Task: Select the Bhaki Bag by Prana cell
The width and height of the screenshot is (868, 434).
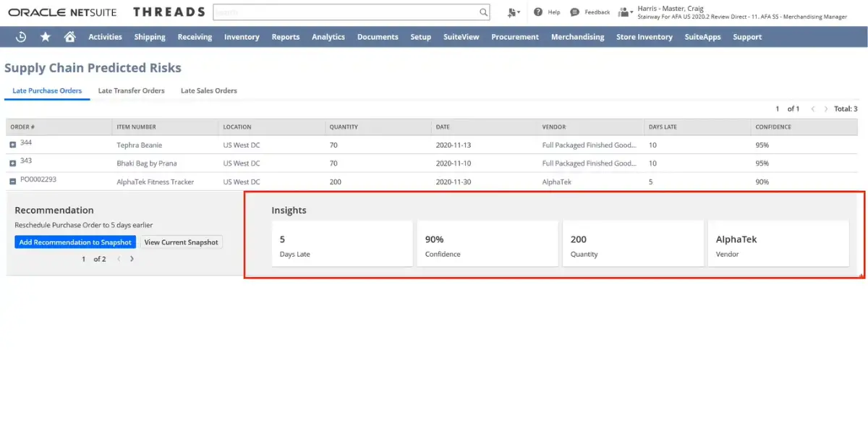Action: click(147, 163)
